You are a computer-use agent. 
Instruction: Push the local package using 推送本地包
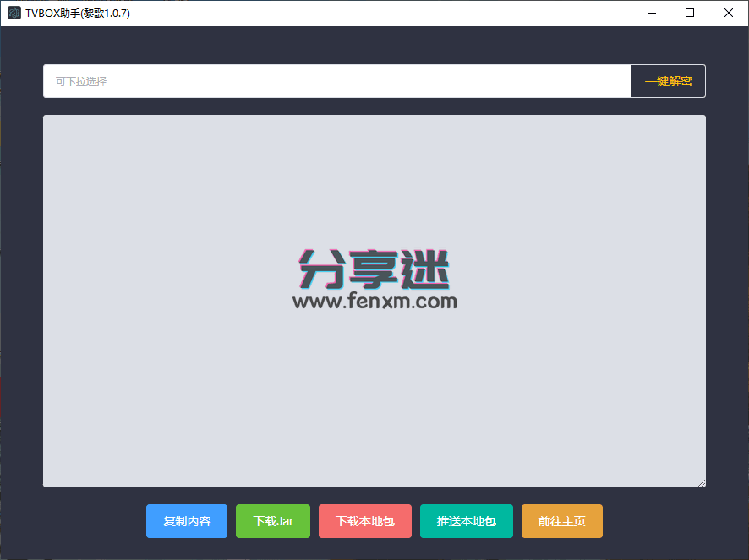(x=466, y=521)
